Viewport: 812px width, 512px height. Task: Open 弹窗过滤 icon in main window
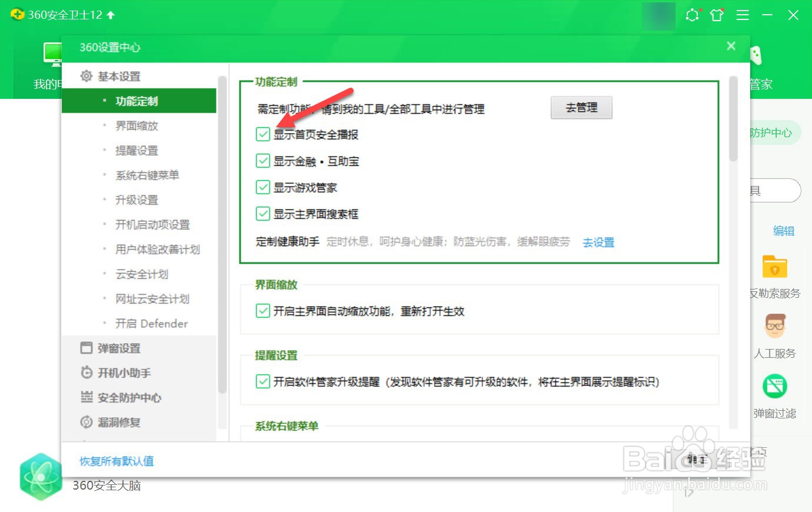click(x=775, y=386)
